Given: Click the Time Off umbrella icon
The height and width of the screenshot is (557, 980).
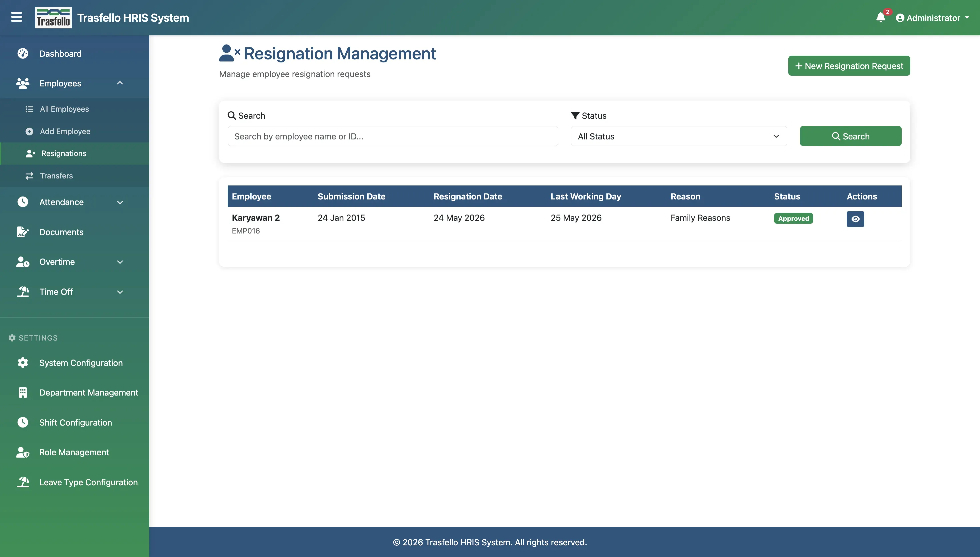Looking at the screenshot, I should 23,292.
